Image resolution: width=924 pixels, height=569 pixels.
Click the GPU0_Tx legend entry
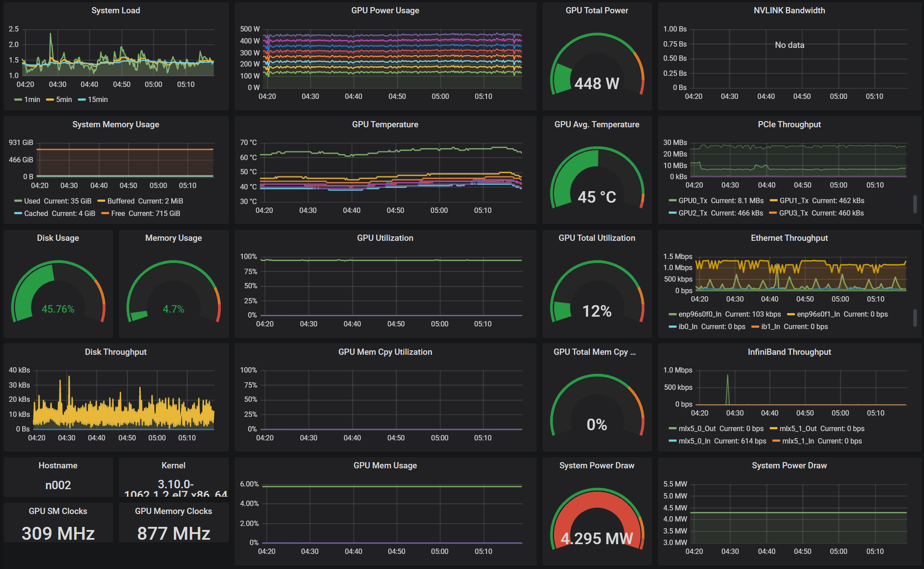tap(692, 200)
